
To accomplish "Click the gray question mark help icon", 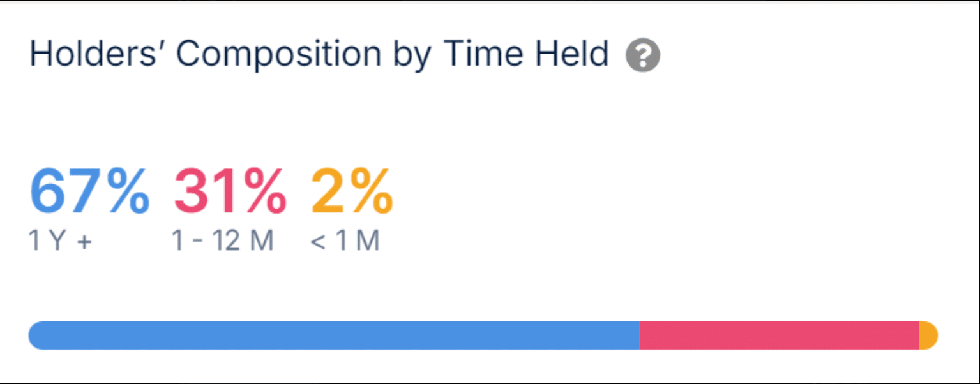I will tap(643, 56).
